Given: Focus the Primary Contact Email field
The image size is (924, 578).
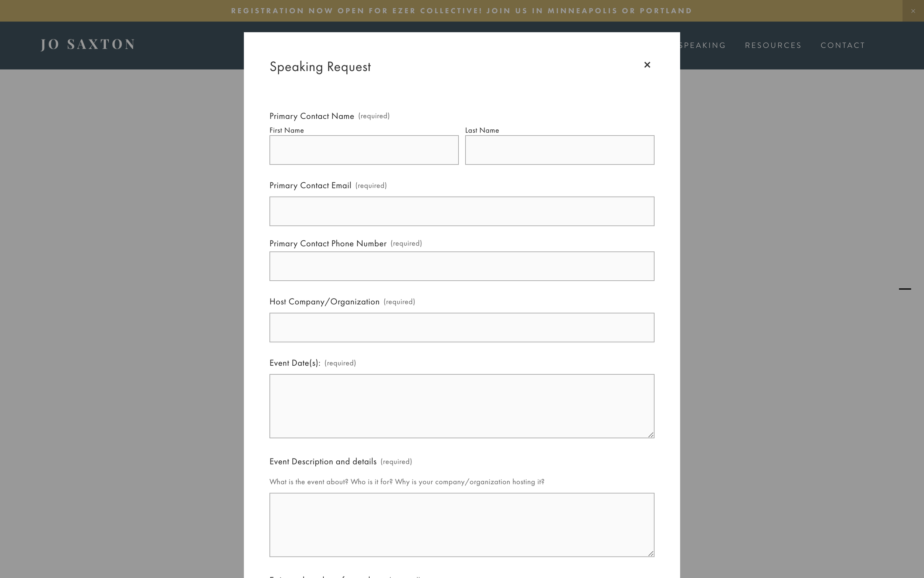Looking at the screenshot, I should (461, 212).
